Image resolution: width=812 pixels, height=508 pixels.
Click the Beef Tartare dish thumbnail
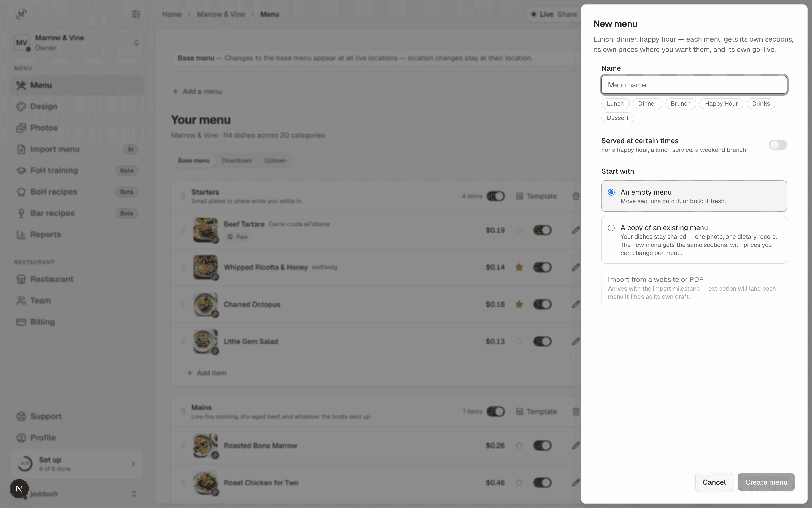[x=205, y=230]
